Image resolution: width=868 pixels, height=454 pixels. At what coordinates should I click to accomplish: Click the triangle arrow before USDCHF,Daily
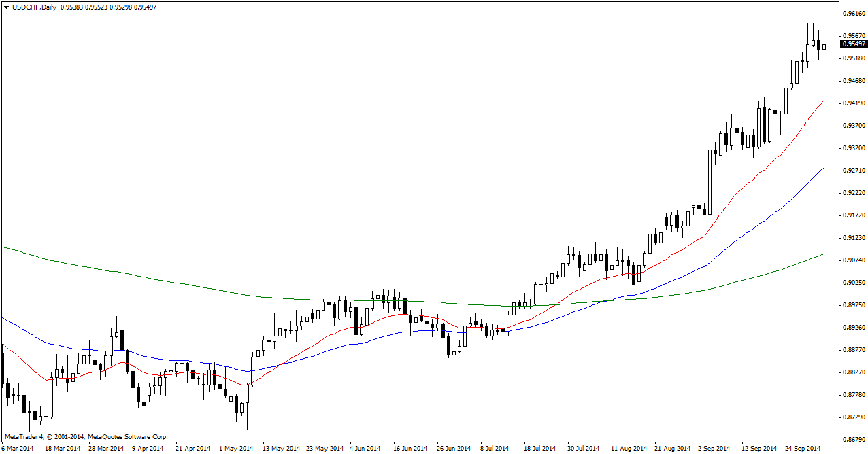[x=6, y=7]
